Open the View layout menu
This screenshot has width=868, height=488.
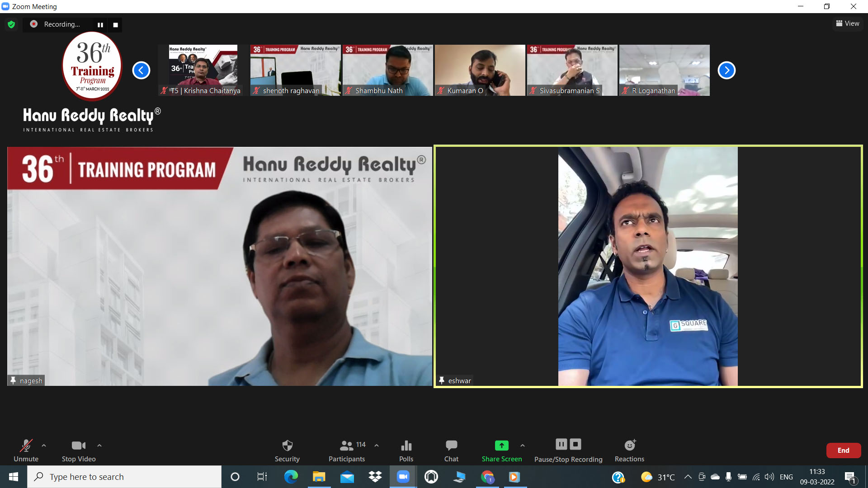click(847, 23)
